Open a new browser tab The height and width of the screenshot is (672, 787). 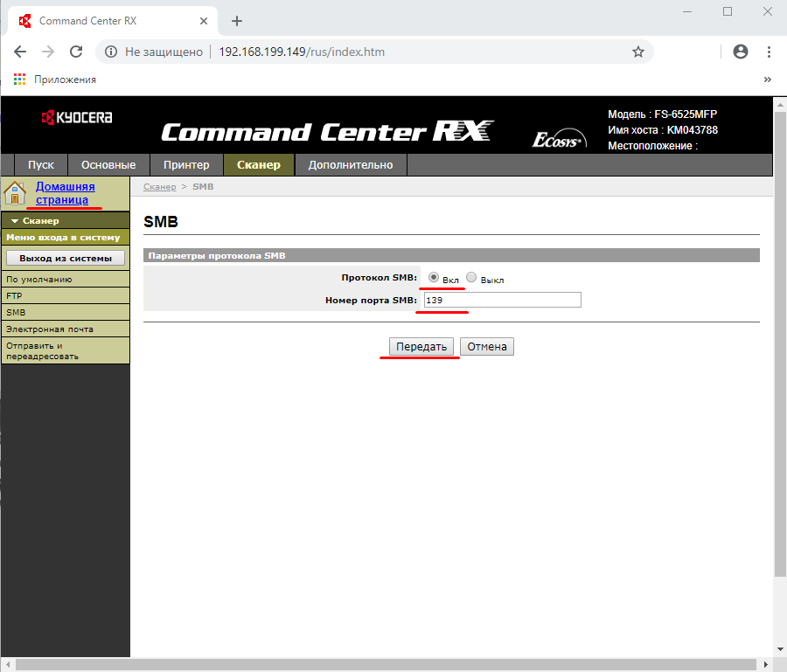click(237, 21)
